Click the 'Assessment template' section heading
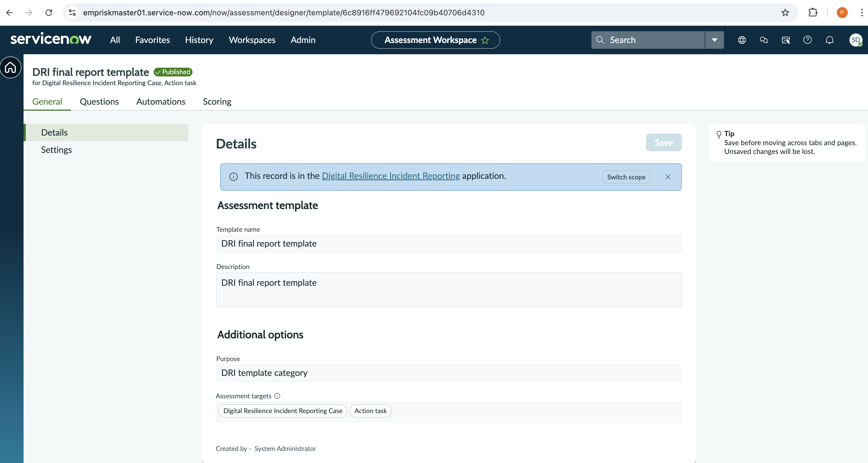 pyautogui.click(x=268, y=205)
